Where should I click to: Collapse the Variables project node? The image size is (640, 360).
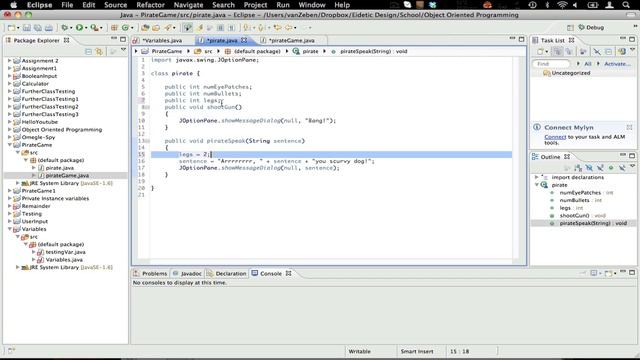pyautogui.click(x=10, y=229)
